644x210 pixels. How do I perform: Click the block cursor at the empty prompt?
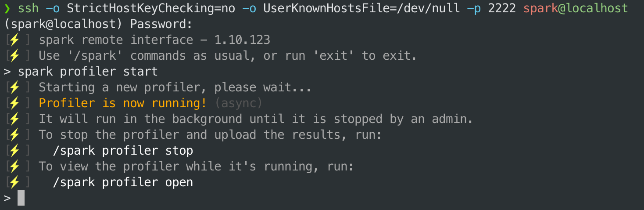(x=21, y=198)
